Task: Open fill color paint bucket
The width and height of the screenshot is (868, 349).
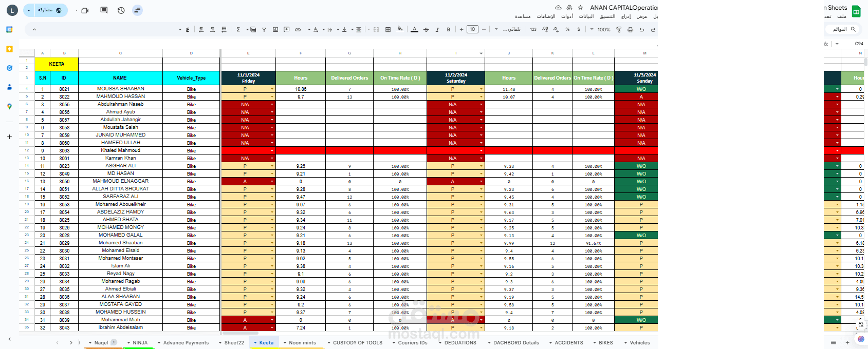Action: tap(400, 30)
